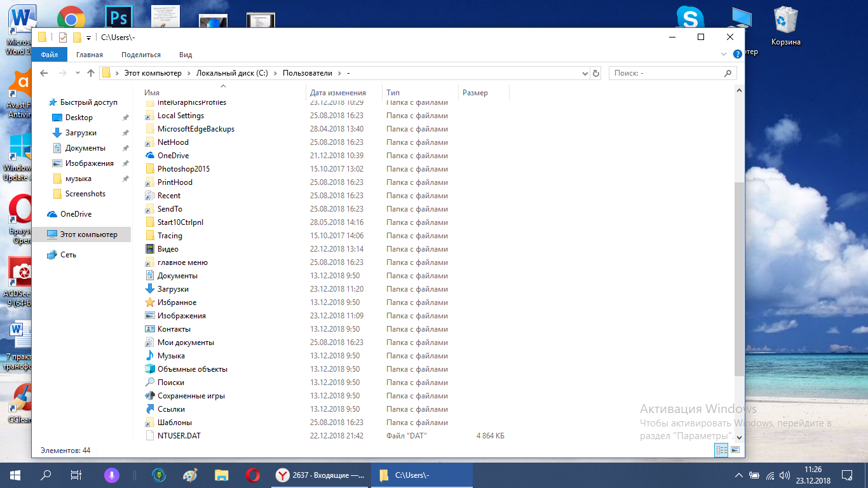The image size is (868, 488).
Task: Select Быстрый доступ in navigation pane
Action: pos(88,102)
